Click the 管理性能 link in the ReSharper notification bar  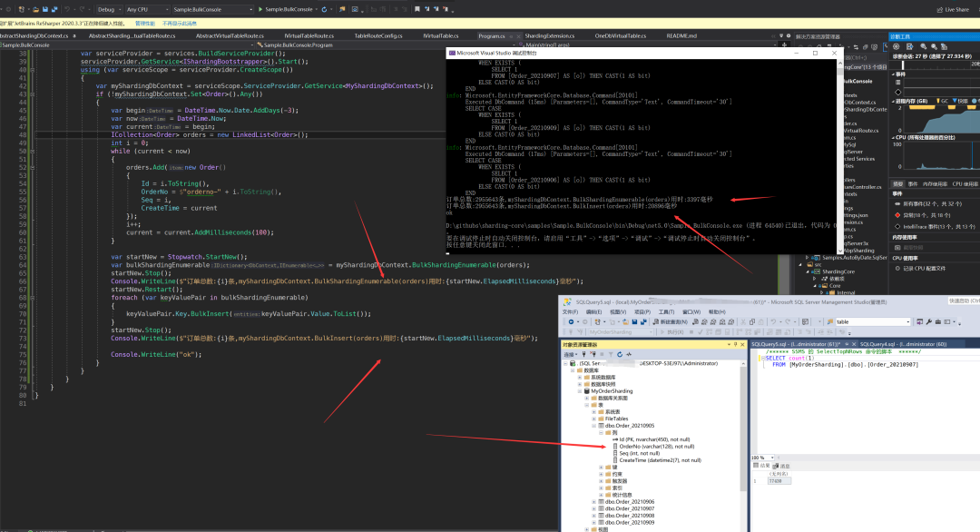(145, 23)
